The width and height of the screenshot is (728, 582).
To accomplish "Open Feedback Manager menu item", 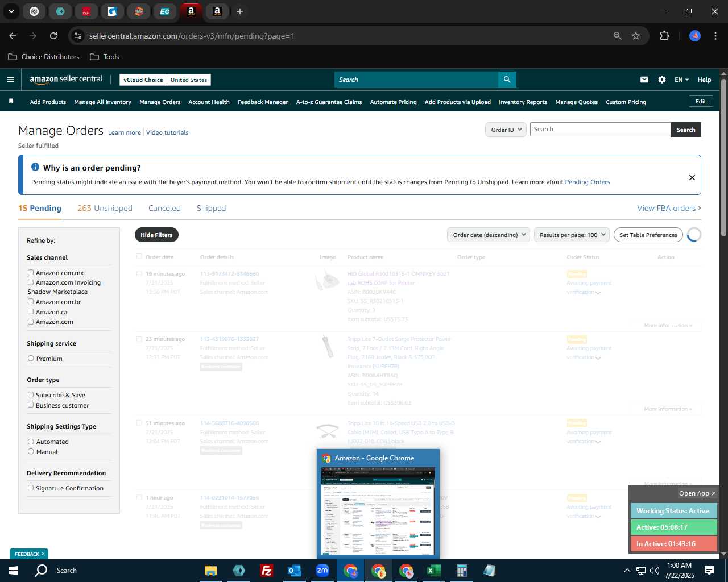I will pyautogui.click(x=263, y=102).
